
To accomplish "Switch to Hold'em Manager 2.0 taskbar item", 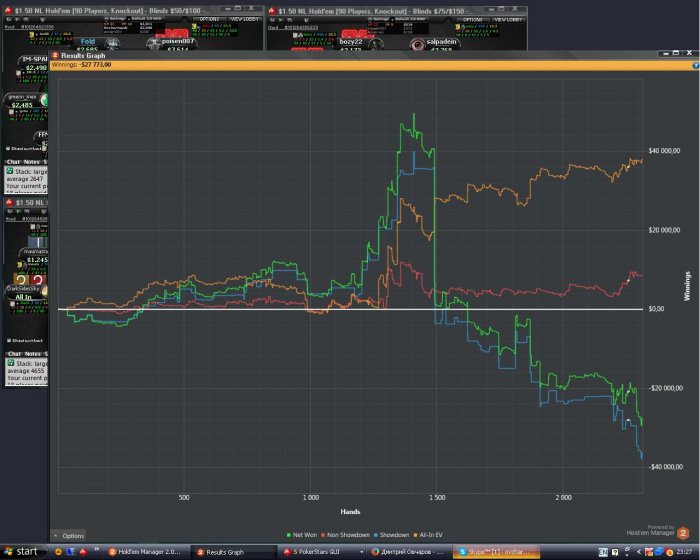I will point(145,552).
